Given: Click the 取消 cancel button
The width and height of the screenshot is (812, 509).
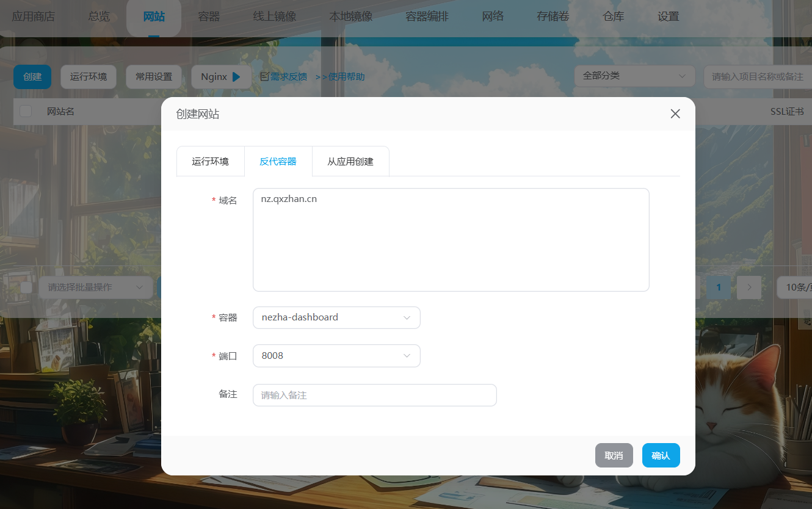Looking at the screenshot, I should (x=614, y=455).
